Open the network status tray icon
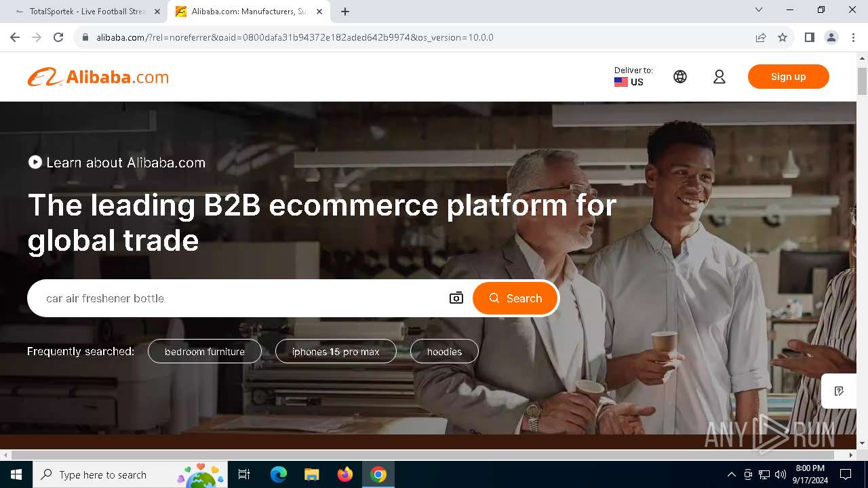This screenshot has height=488, width=868. 764,474
